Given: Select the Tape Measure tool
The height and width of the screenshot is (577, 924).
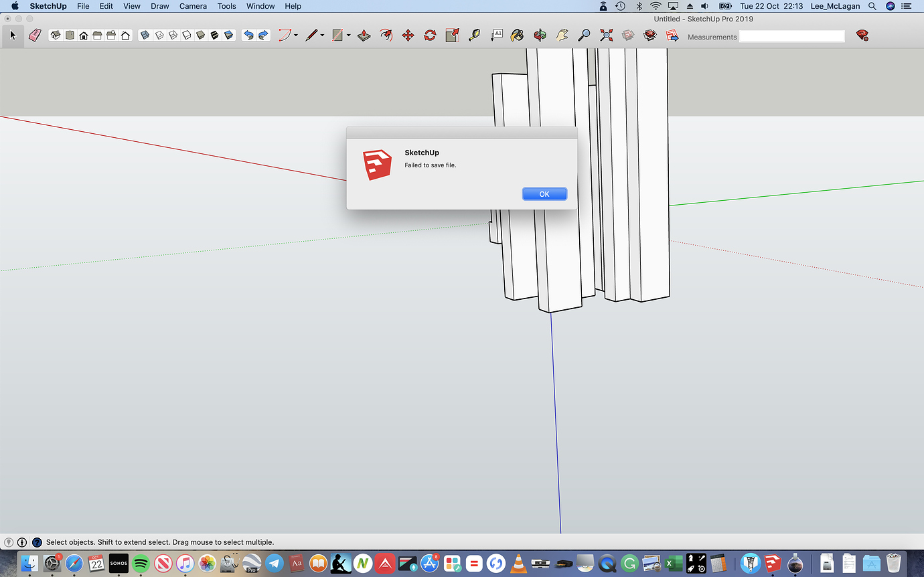Looking at the screenshot, I should click(x=475, y=35).
